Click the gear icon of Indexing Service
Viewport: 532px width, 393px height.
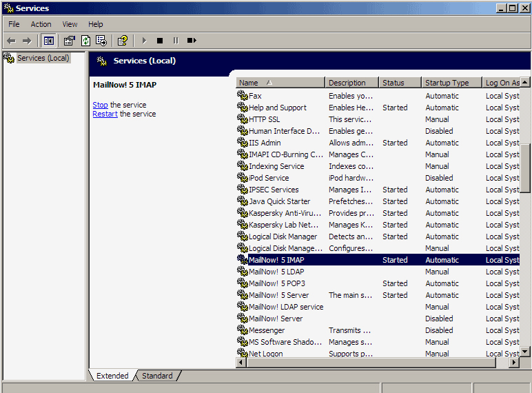tap(243, 165)
